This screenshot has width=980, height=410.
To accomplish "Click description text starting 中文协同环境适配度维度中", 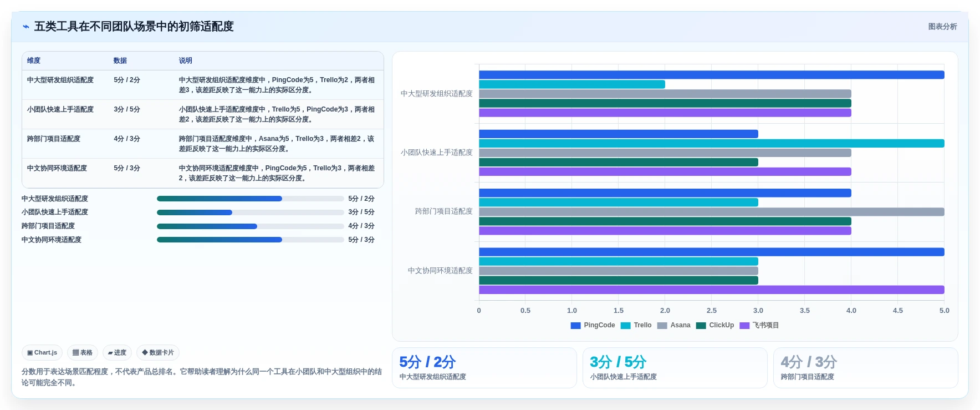I will point(277,173).
